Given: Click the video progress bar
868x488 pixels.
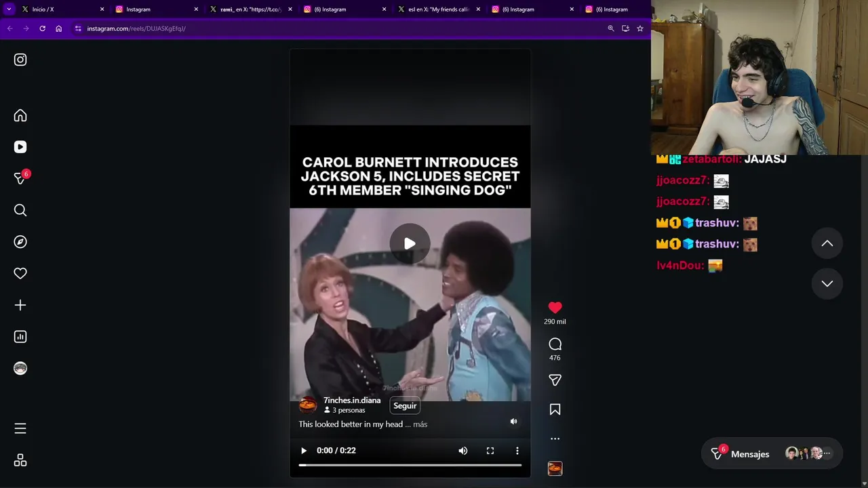Looking at the screenshot, I should (x=410, y=465).
